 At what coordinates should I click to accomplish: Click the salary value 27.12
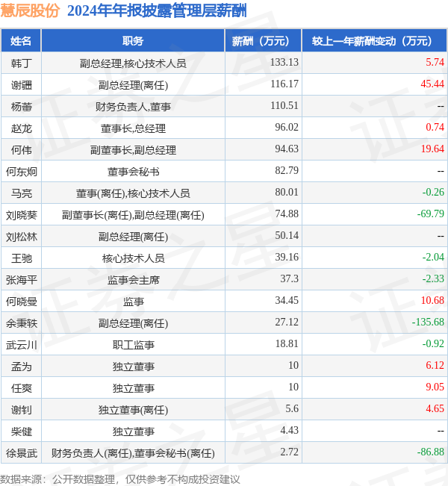287,322
